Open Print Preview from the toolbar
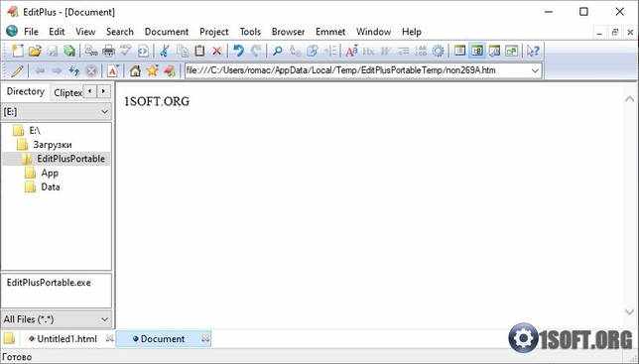Viewport: 639px width, 364px height. [90, 51]
